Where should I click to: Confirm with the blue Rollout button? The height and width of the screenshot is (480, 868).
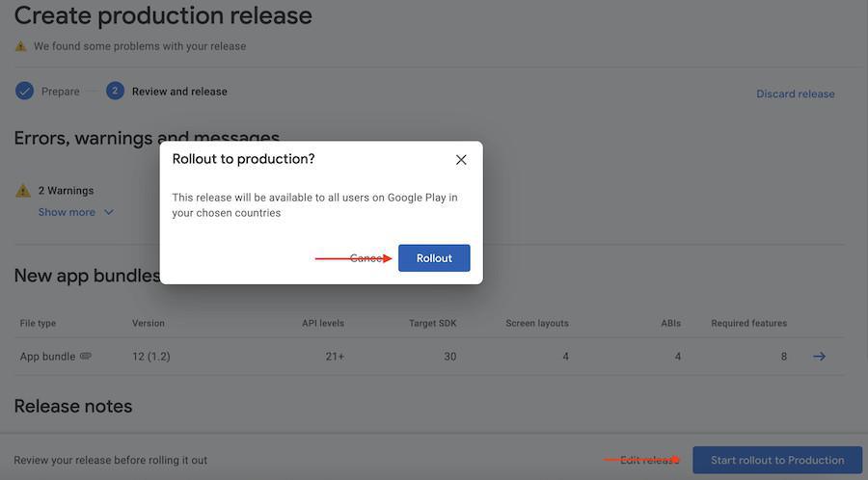(434, 258)
